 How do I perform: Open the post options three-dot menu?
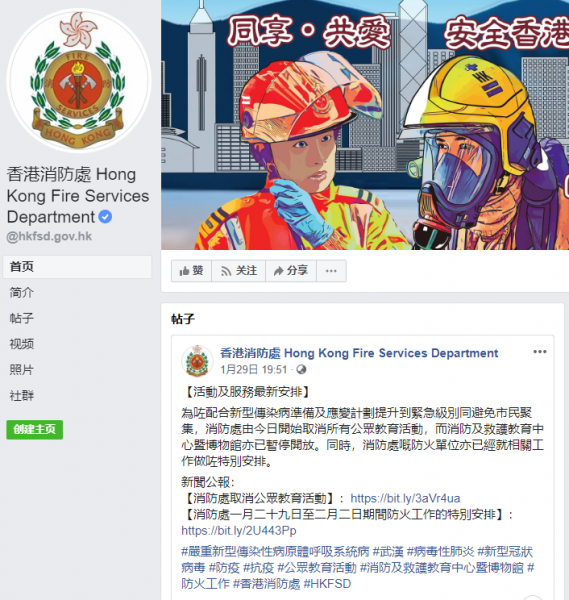tap(540, 352)
